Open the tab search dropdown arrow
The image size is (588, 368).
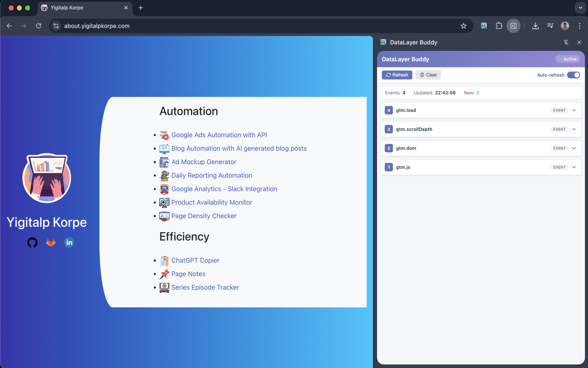[580, 8]
